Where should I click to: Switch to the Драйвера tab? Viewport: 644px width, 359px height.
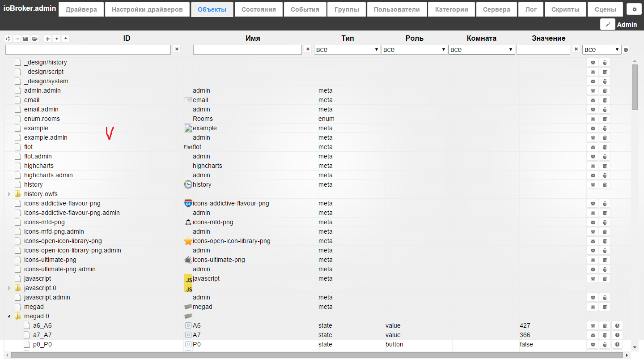(x=81, y=9)
